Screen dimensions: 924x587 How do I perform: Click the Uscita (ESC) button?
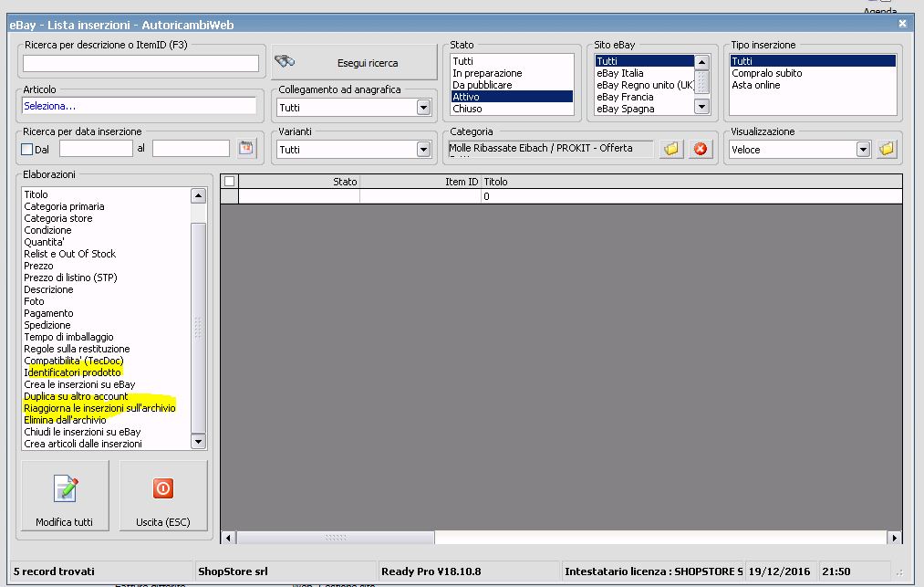click(163, 496)
